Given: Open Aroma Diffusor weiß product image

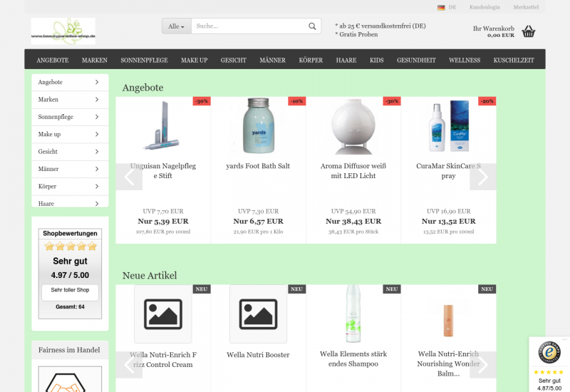Looking at the screenshot, I should pos(353,125).
